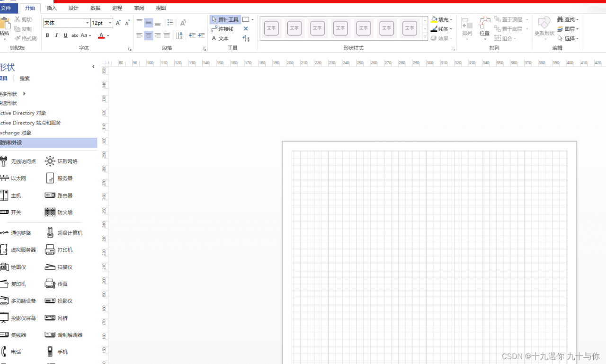Screen dimensions: 606x364
Task: Select the 绘图仪 plotter shape
Action: [14, 267]
